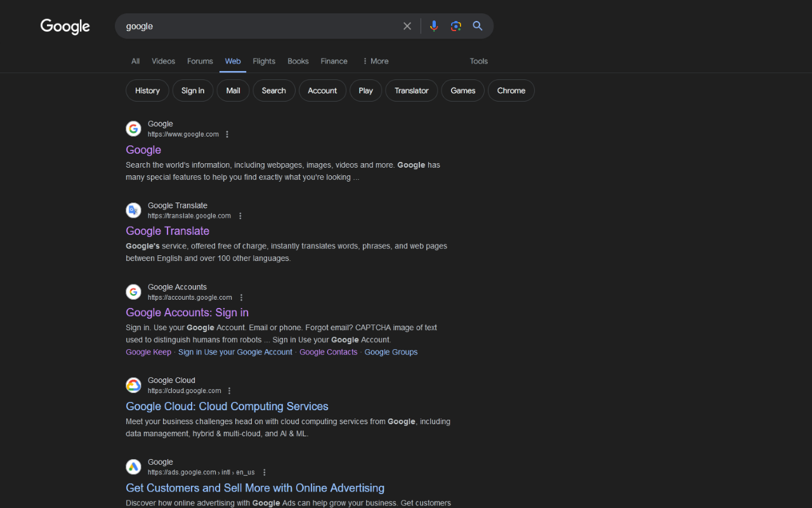
Task: Enable the History filter chip
Action: [147, 90]
